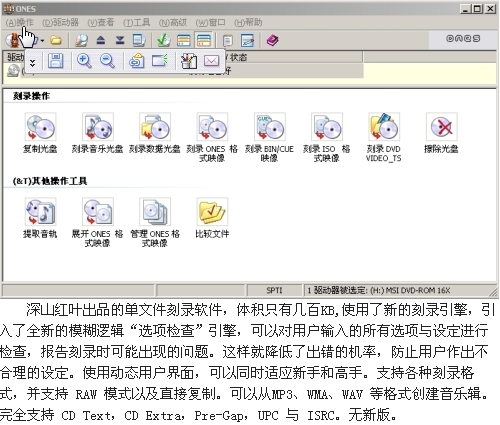This screenshot has height=425, width=500.
Task: Click the monitor with green lines icon
Action: coord(160,61)
